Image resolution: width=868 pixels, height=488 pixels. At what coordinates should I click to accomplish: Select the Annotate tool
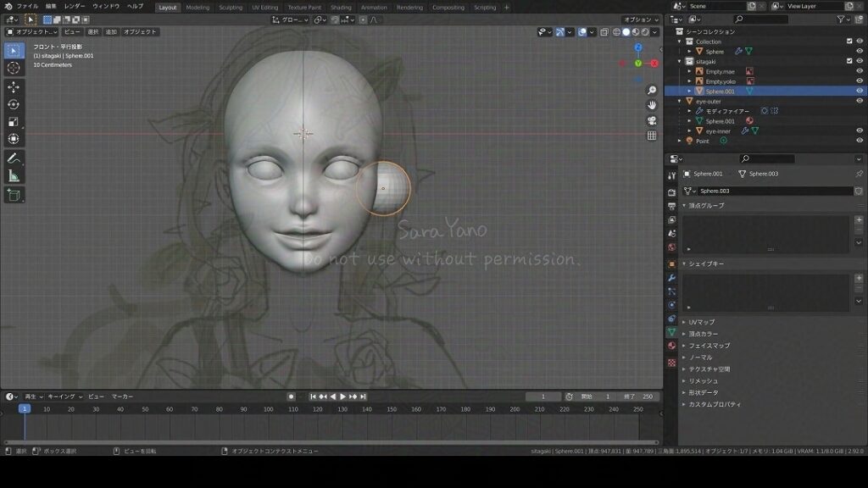coord(14,158)
